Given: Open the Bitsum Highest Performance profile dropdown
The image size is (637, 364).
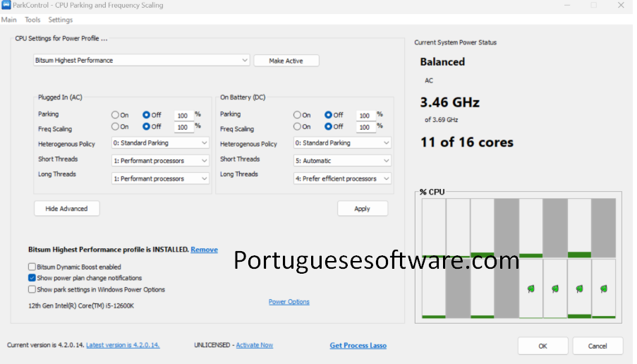Looking at the screenshot, I should pos(141,61).
